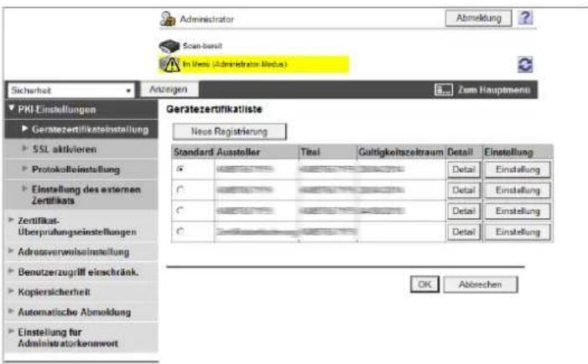This screenshot has height=364, width=588.
Task: Click the Abbrechen button
Action: (481, 284)
